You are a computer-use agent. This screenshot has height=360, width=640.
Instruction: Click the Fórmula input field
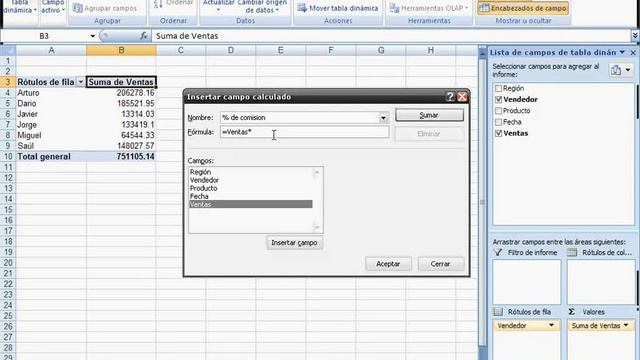click(x=304, y=132)
